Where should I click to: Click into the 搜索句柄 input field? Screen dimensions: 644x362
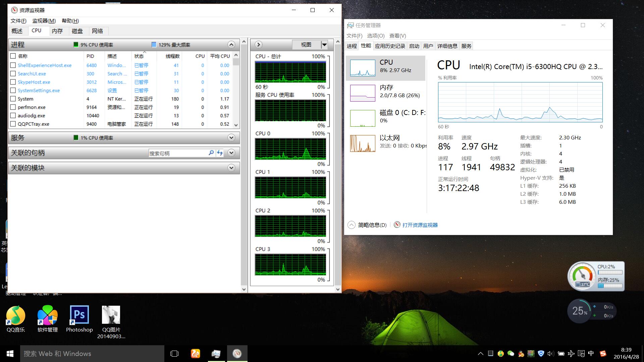pos(178,153)
